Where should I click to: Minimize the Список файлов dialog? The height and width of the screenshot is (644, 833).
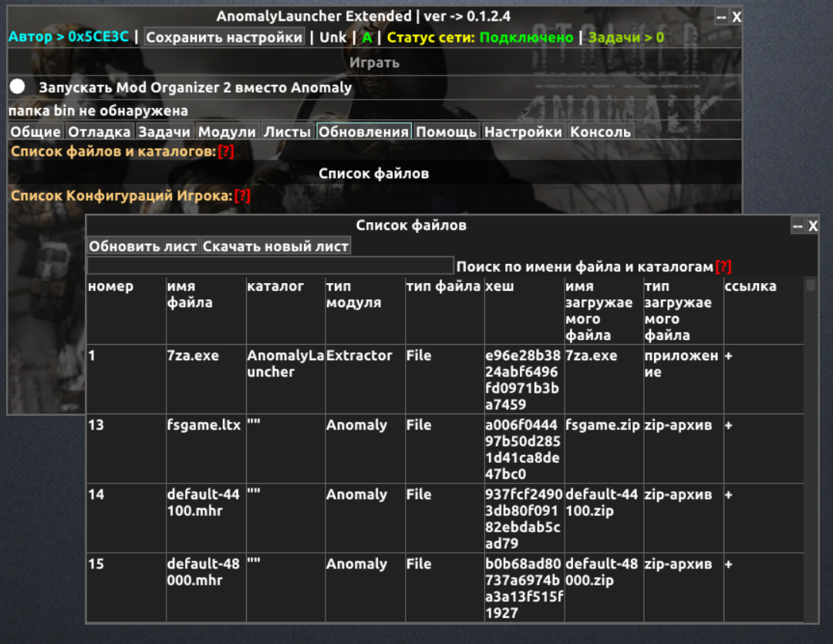(x=798, y=226)
